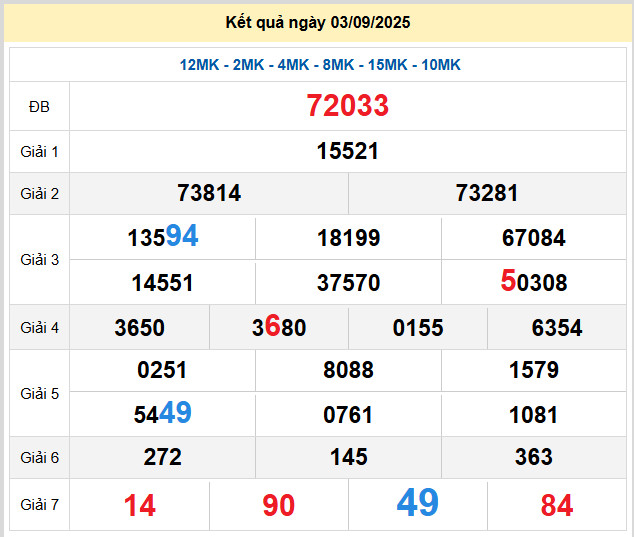Click the Giải 2 number 73281
This screenshot has width=634, height=537.
tap(487, 193)
